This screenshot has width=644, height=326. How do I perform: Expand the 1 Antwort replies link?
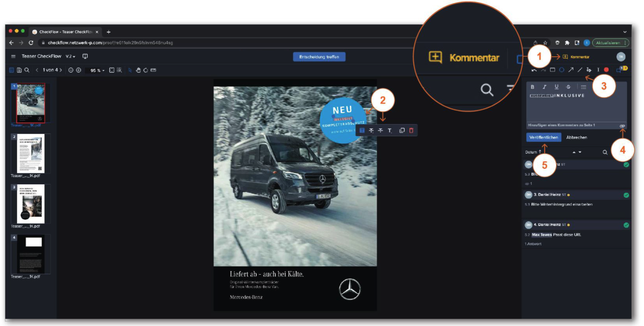[x=533, y=244]
